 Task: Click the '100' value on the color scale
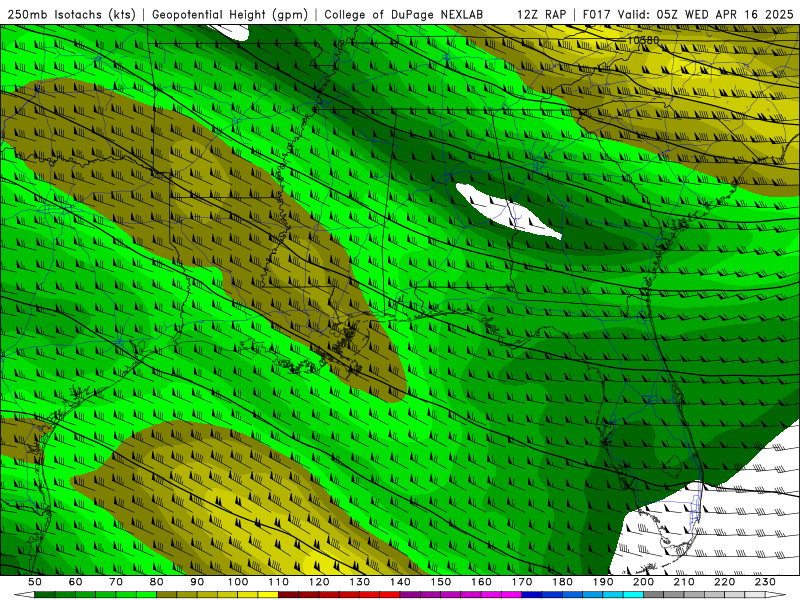pyautogui.click(x=238, y=582)
